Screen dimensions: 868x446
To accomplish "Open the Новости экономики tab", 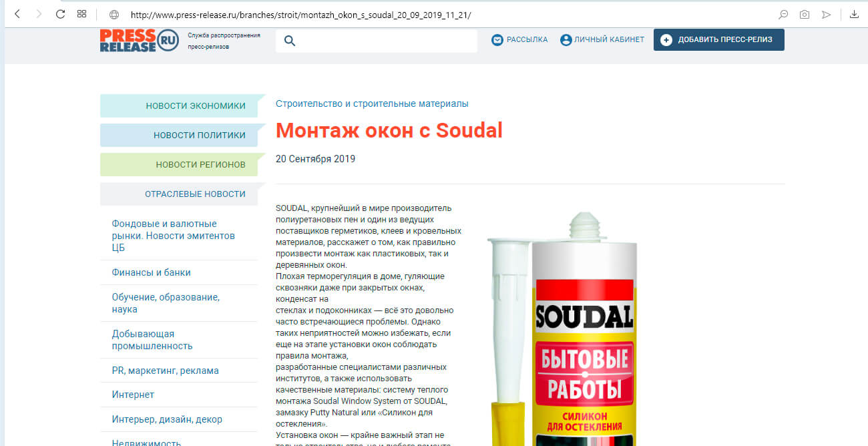I will [x=179, y=105].
